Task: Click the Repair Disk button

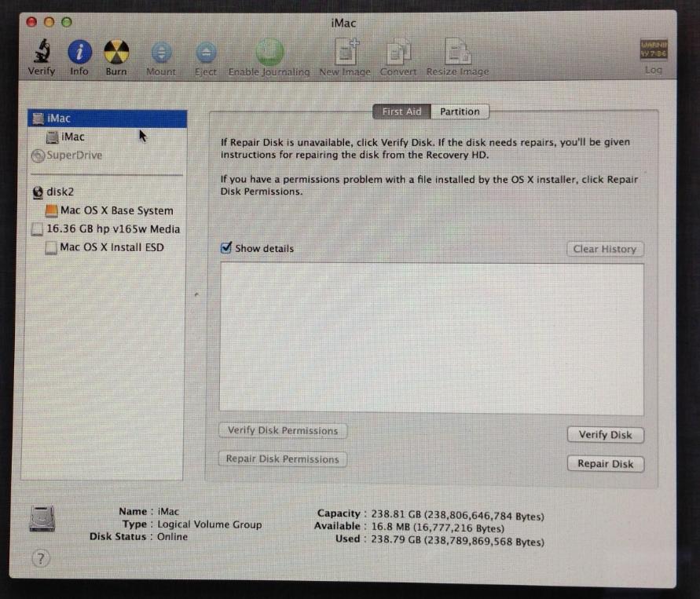Action: point(606,464)
